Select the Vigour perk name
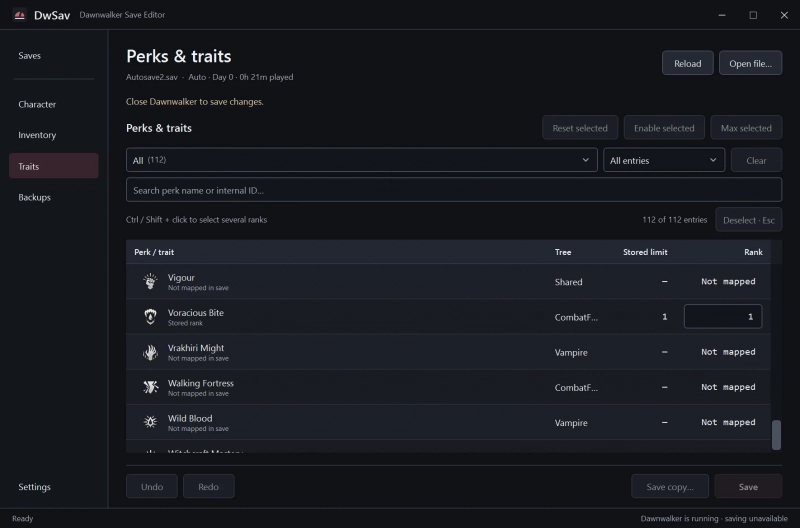Viewport: 800px width, 528px height. coord(181,278)
